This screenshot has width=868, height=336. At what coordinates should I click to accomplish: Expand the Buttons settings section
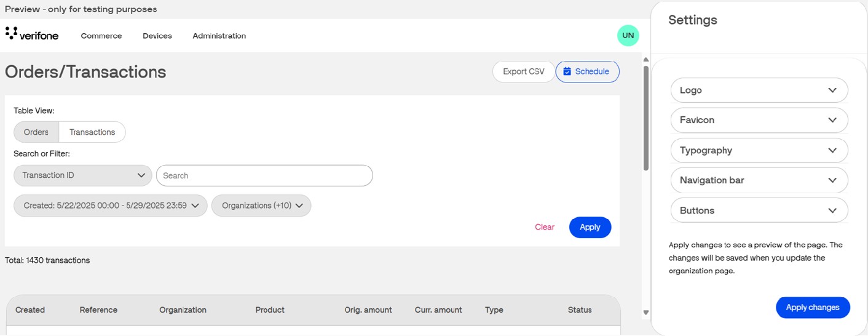(x=759, y=210)
